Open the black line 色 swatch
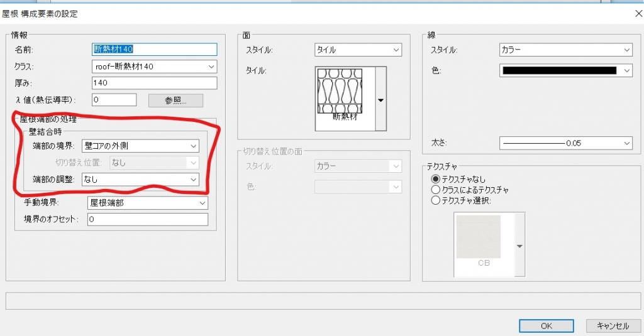This screenshot has height=336, width=644. [565, 71]
